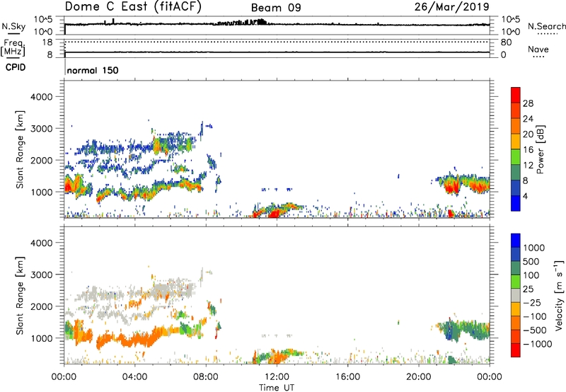The width and height of the screenshot is (566, 392).
Task: Click Power colorbar segment between 24 and 28
Action: pyautogui.click(x=516, y=111)
